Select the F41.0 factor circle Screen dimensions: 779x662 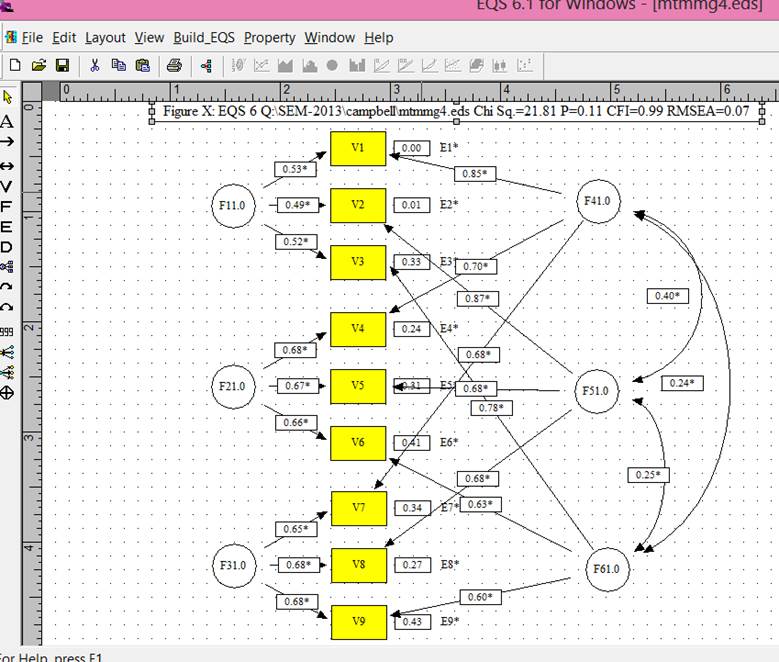(x=598, y=201)
